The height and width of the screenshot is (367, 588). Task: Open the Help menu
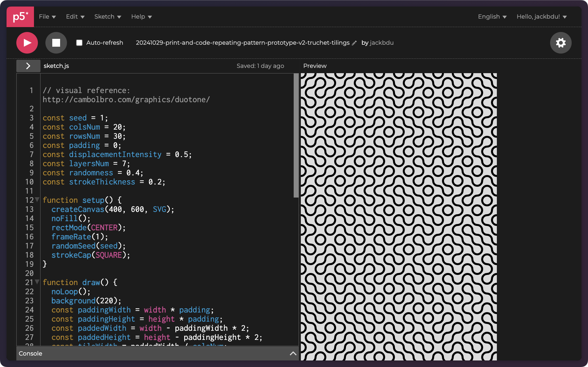[x=141, y=17]
